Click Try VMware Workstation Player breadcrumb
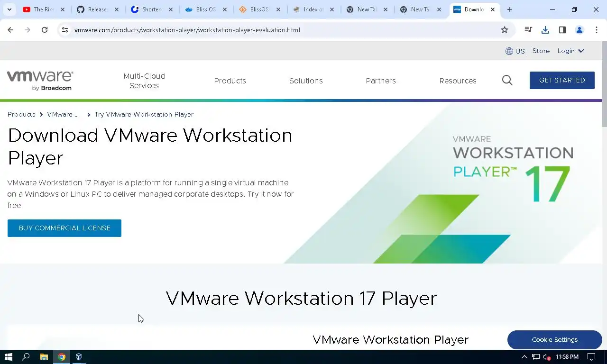 tap(144, 114)
